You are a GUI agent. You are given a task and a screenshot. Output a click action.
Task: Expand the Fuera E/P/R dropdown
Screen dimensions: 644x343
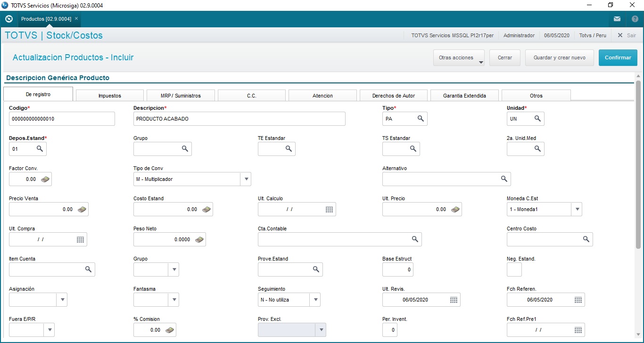pos(49,330)
